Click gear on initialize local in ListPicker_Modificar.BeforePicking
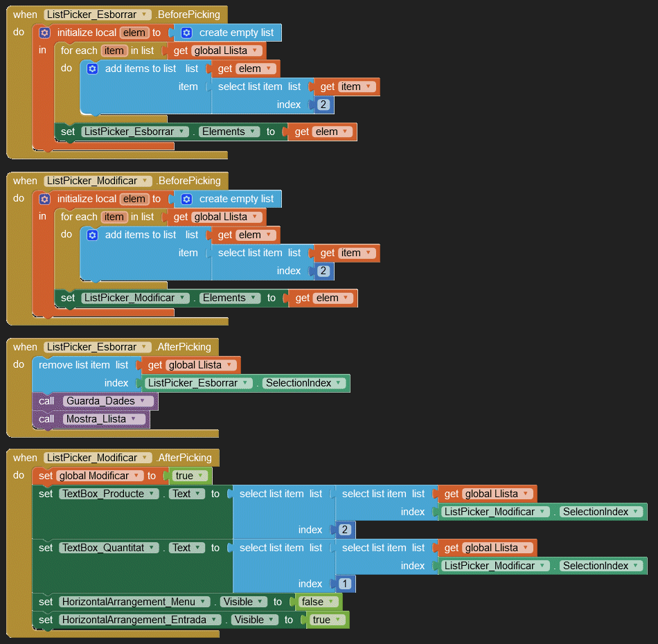The width and height of the screenshot is (658, 644). 45,199
